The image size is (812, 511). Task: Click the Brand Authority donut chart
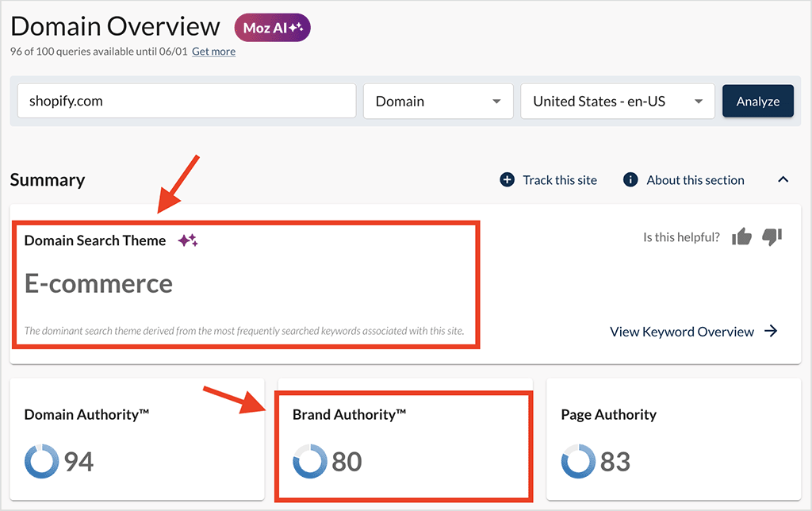point(310,461)
